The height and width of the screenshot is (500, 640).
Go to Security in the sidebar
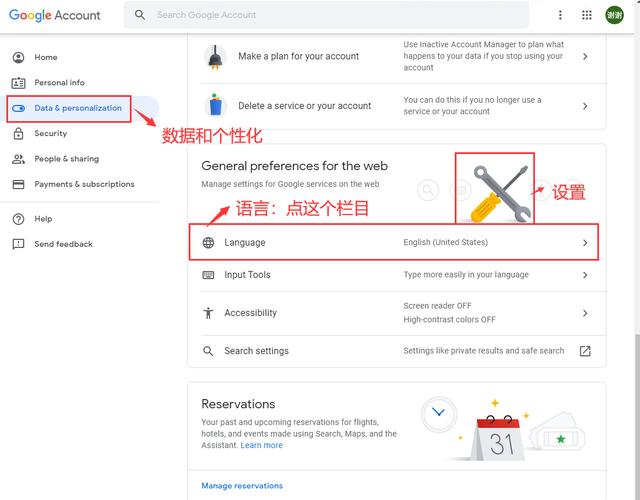pyautogui.click(x=50, y=133)
